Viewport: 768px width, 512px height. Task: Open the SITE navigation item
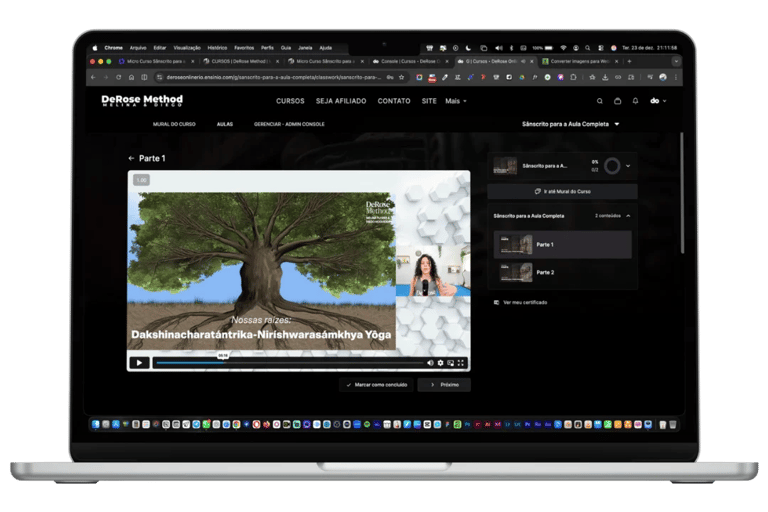(x=429, y=101)
